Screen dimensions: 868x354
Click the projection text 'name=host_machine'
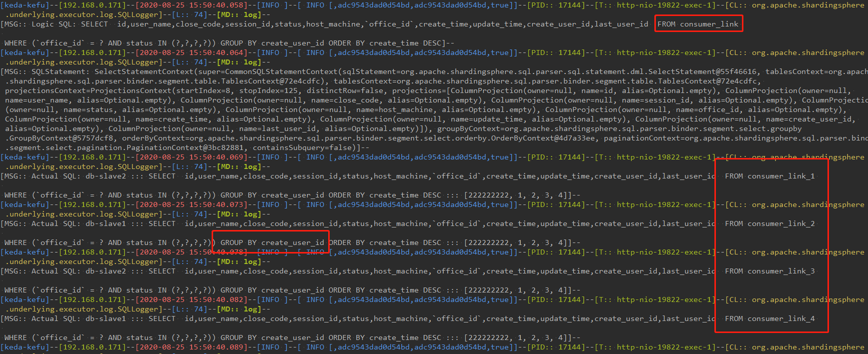click(395, 109)
